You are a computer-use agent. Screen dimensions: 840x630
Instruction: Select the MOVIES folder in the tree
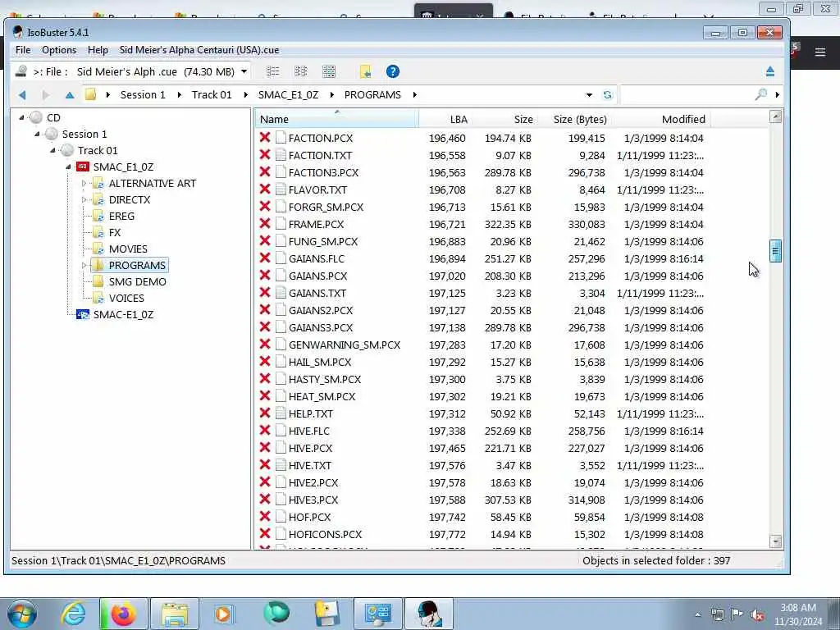128,249
